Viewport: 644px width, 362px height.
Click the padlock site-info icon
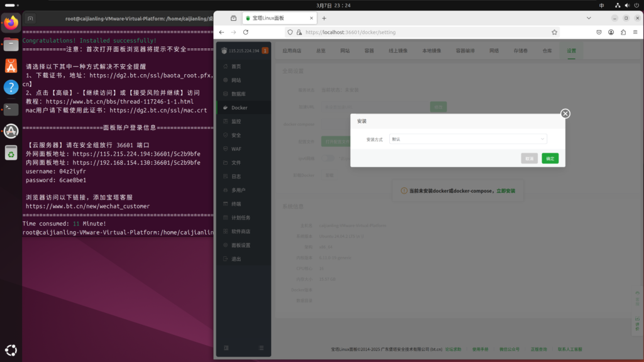click(x=299, y=32)
